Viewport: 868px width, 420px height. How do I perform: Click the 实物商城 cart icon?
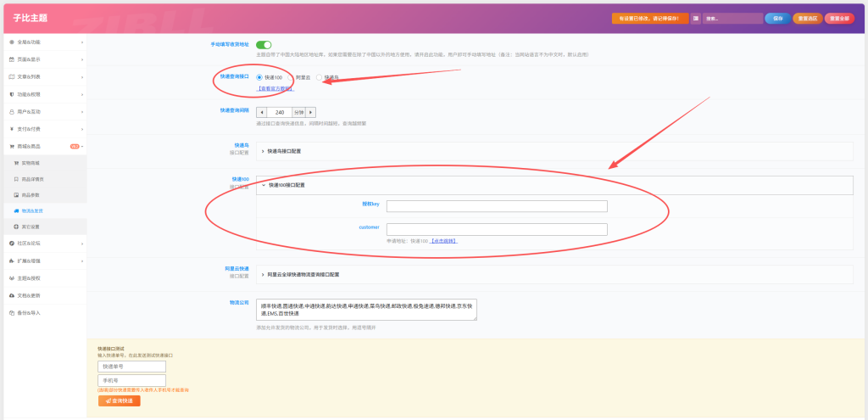click(x=16, y=163)
